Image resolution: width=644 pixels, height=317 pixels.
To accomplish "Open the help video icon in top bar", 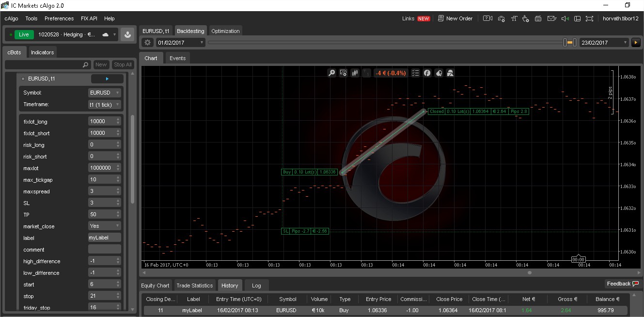I will click(x=488, y=18).
